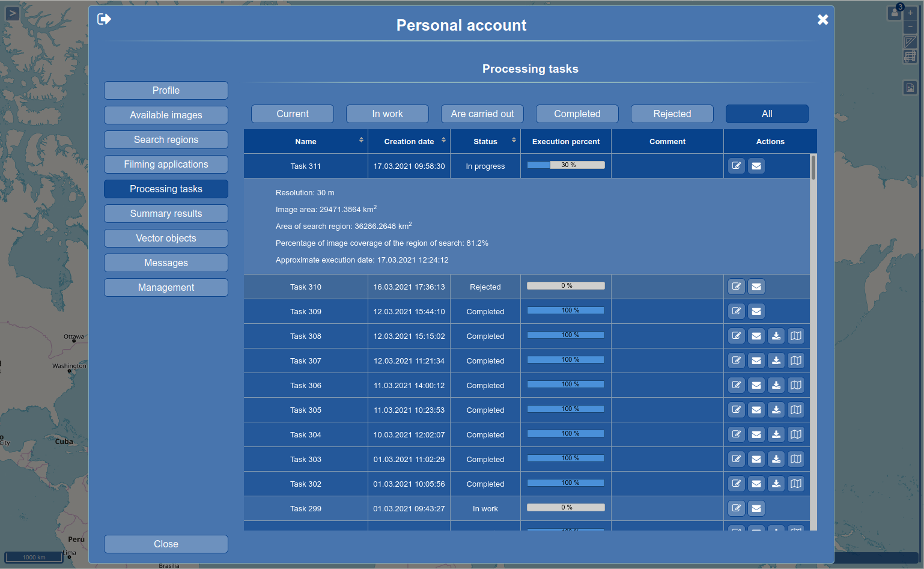924x569 pixels.
Task: Download results for Task 303
Action: point(776,459)
